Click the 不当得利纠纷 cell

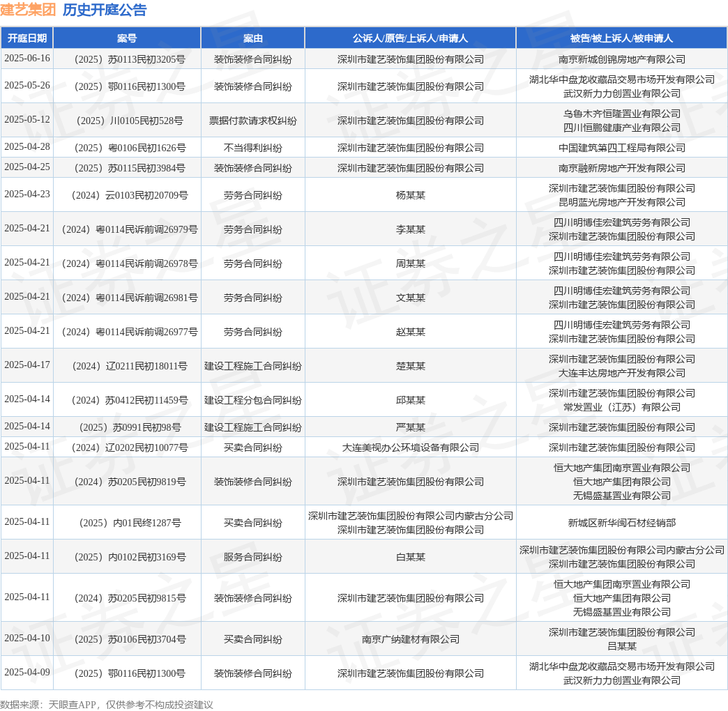pos(253,148)
